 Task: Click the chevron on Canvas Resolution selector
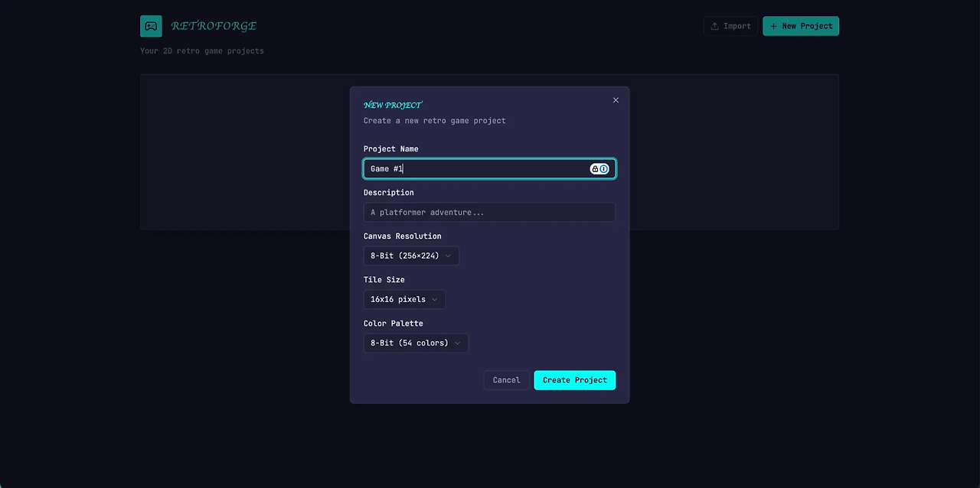448,256
